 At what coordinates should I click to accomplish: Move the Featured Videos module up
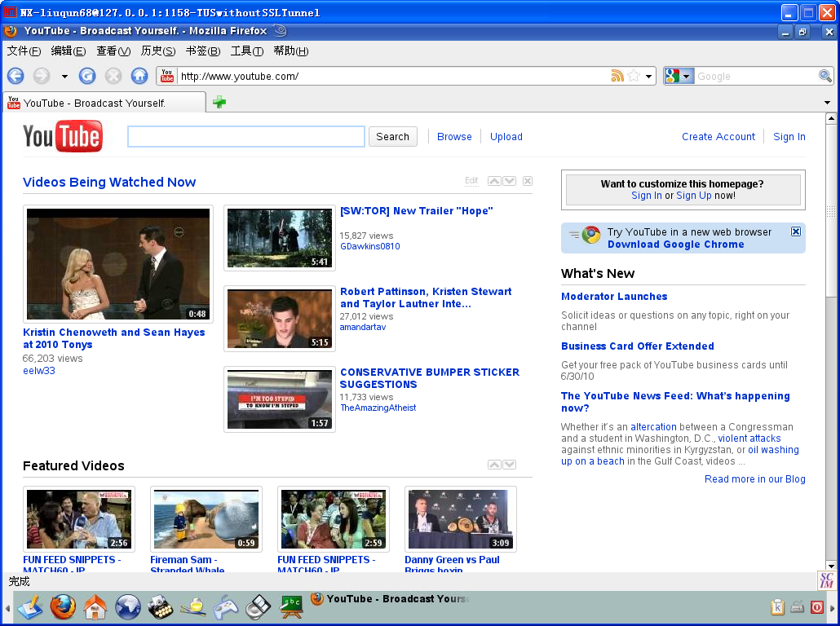[x=494, y=465]
